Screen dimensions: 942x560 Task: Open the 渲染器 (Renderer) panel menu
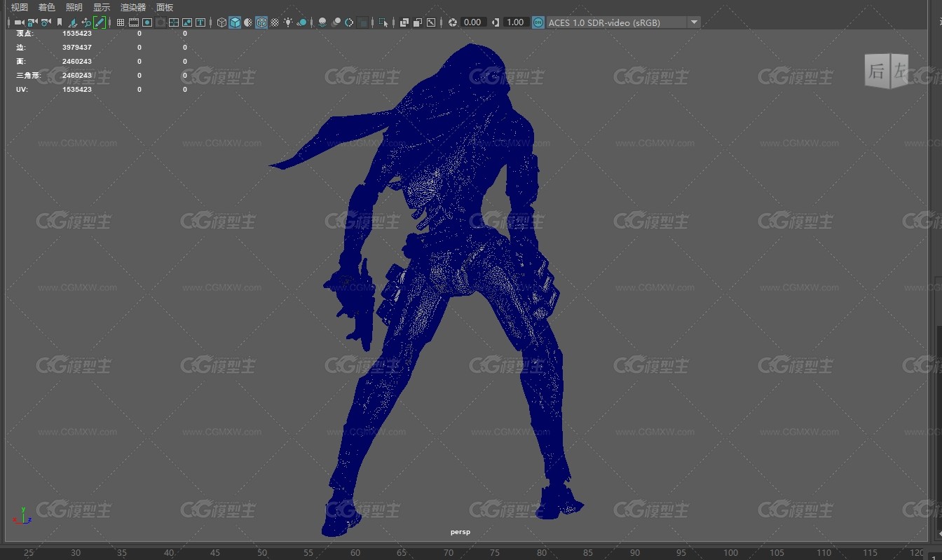point(133,7)
